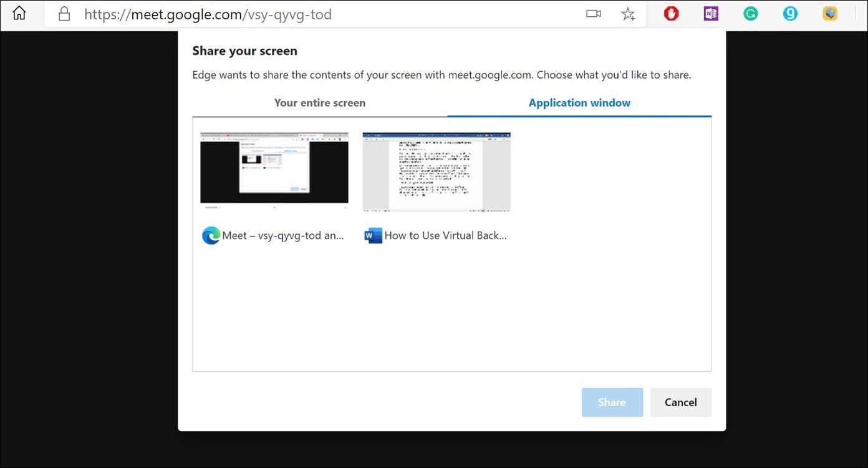Select the 'Meet – vsy-qyvg-tod an...' label
The width and height of the screenshot is (868, 468).
point(283,236)
